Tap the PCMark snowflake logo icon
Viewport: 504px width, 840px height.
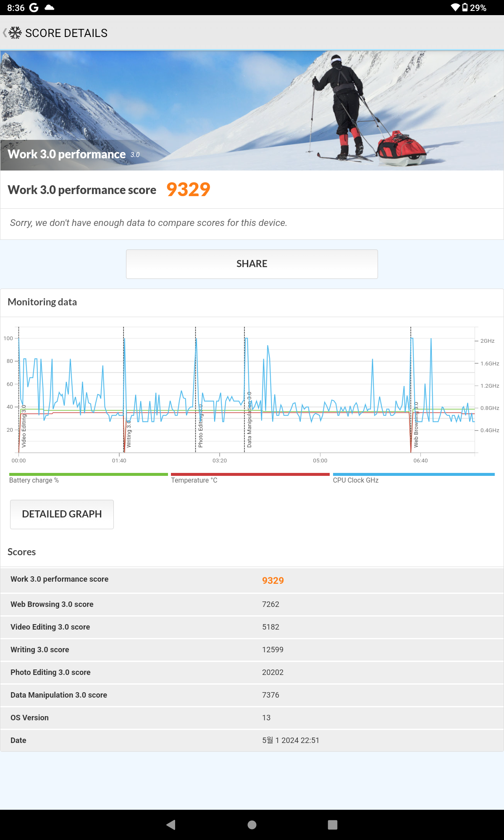pos(15,33)
